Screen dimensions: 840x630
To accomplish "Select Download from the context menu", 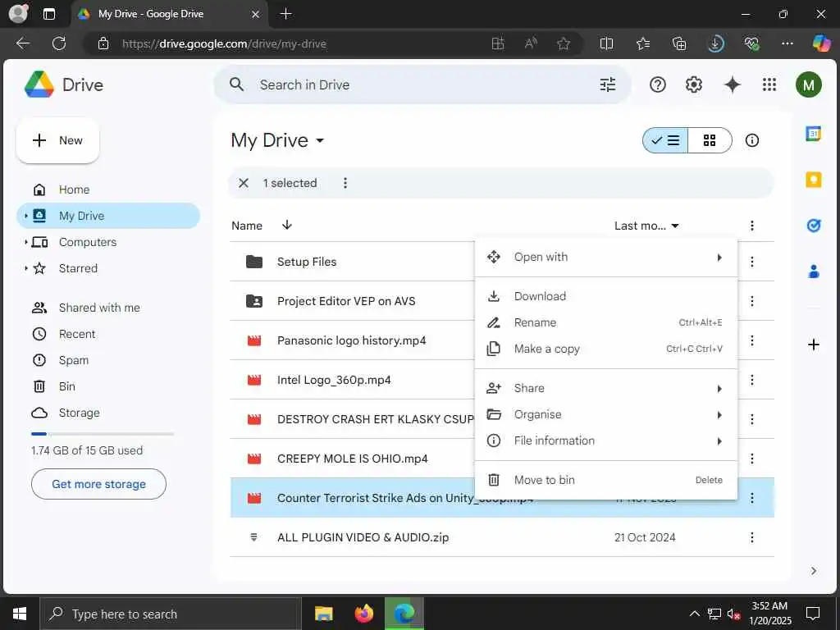I will point(606,296).
